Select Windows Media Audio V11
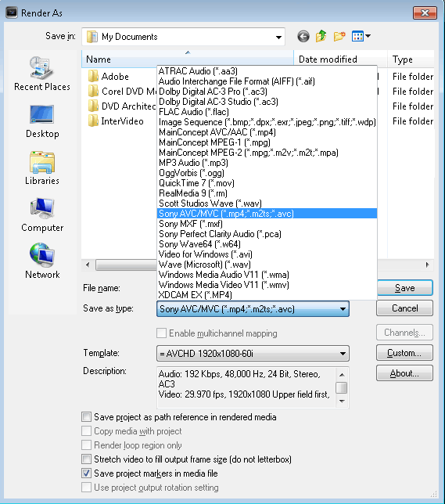 pos(267,275)
